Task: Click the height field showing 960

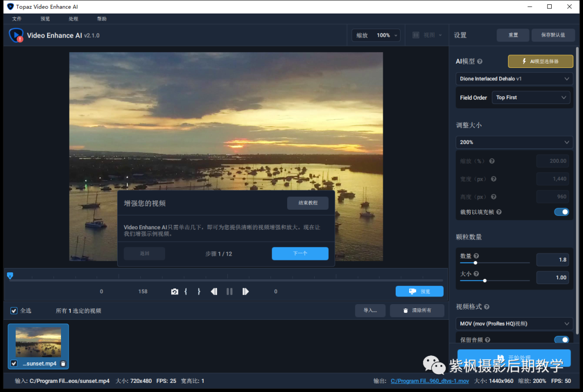Action: (553, 197)
